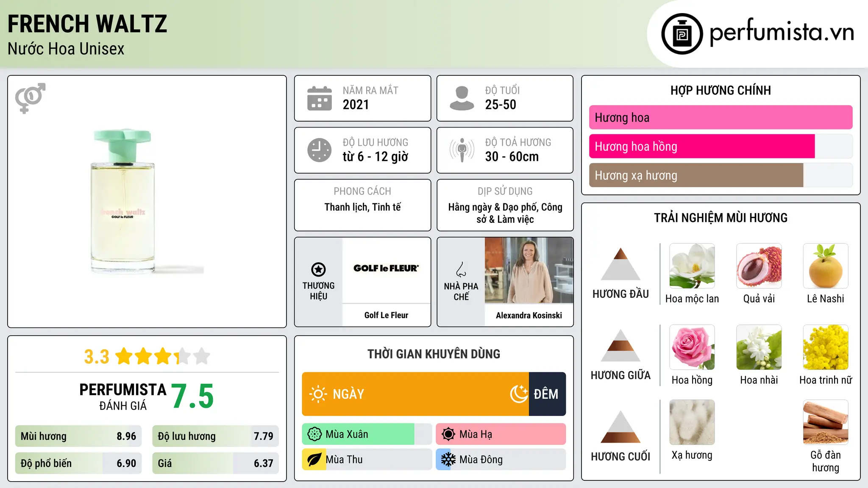Click the dark Đêm nighttime segment
Screen dimensions: 868x488
[547, 394]
